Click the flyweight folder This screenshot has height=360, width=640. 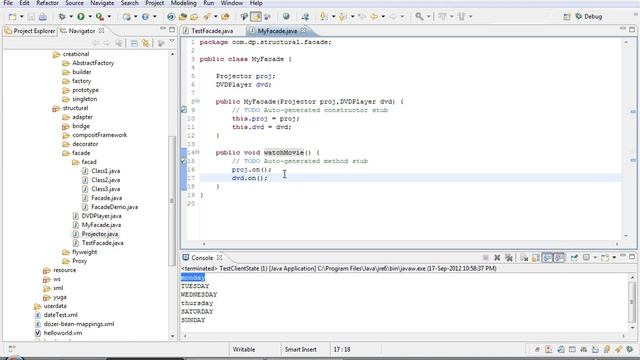point(84,252)
